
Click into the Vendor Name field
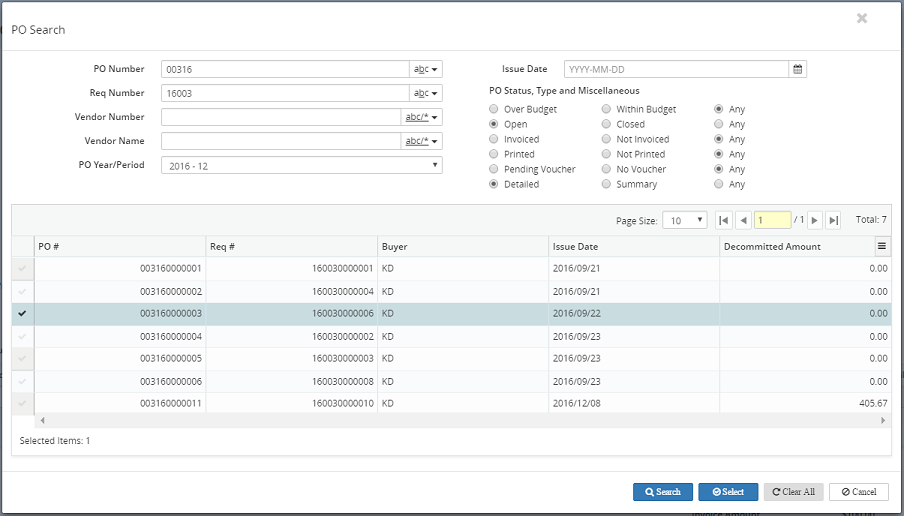(280, 141)
